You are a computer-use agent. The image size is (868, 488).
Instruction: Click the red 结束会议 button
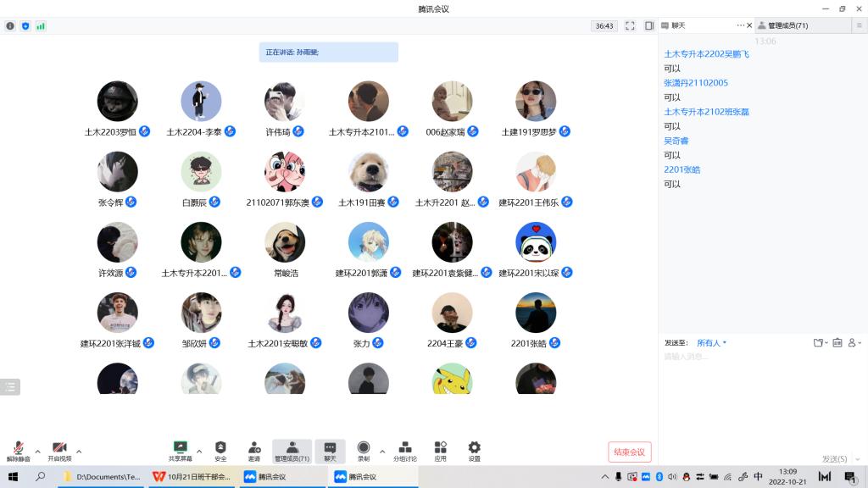click(x=630, y=452)
